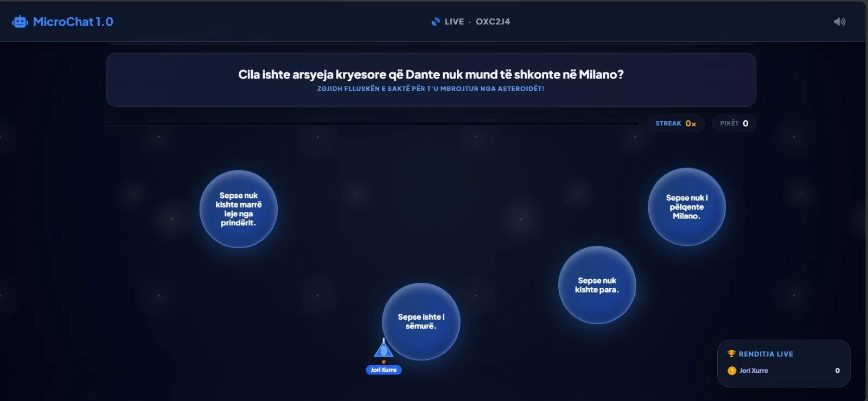Screen dimensions: 868x401
Task: Click the Jori Xurre name tag under ship
Action: [384, 370]
